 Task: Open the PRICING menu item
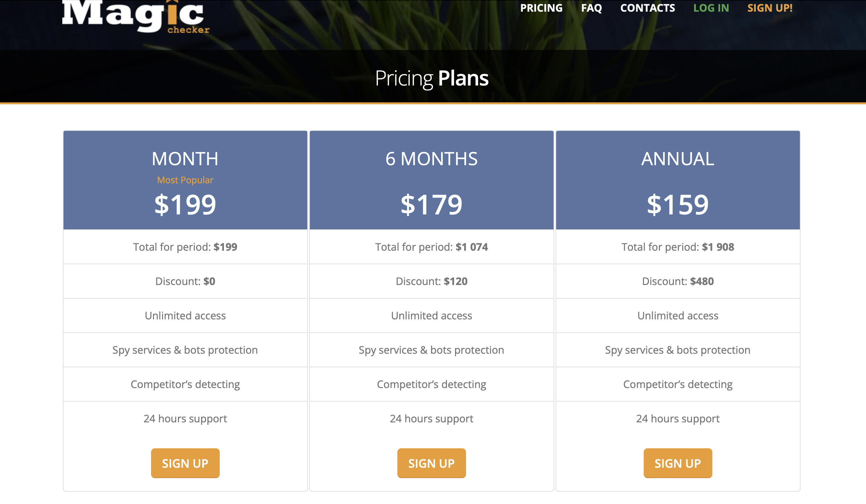pyautogui.click(x=541, y=8)
